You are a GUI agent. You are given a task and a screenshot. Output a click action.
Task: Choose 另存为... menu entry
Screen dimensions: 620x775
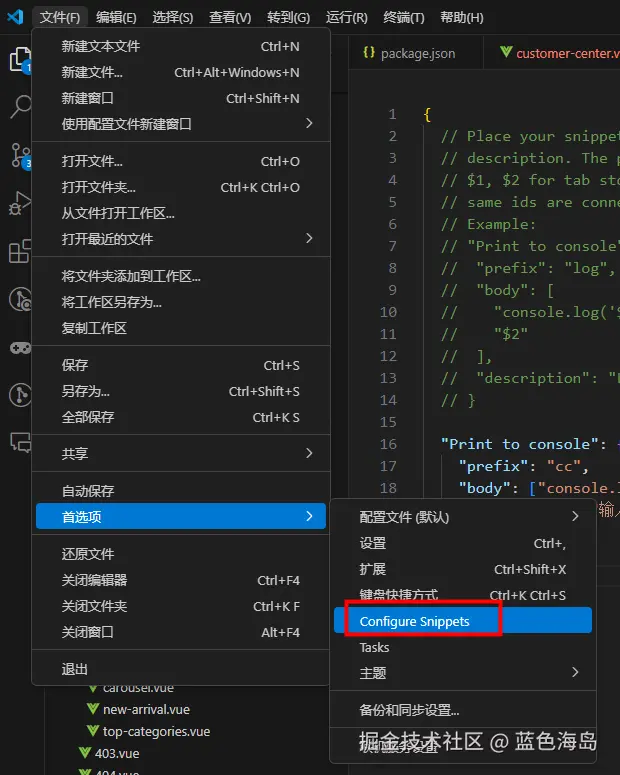pos(181,391)
